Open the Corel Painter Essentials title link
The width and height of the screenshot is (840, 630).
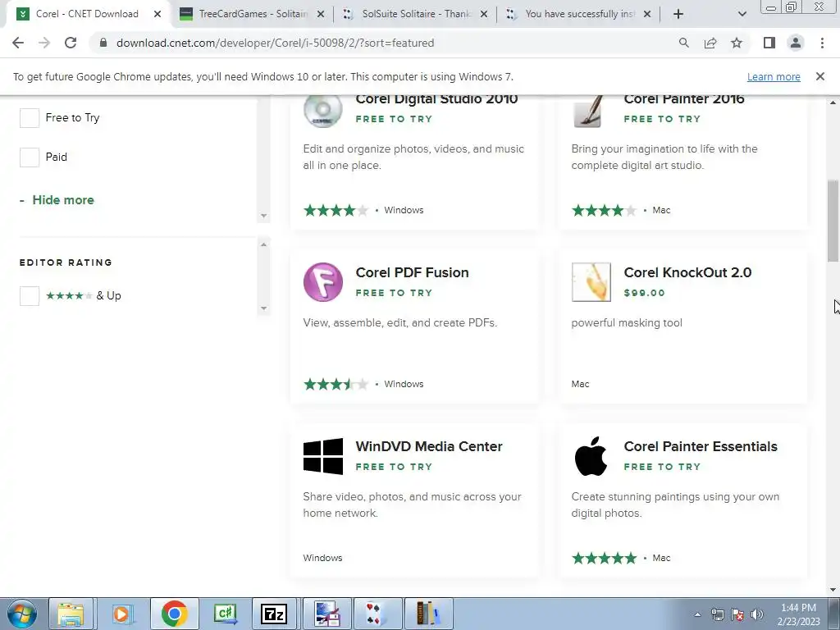[x=701, y=446]
